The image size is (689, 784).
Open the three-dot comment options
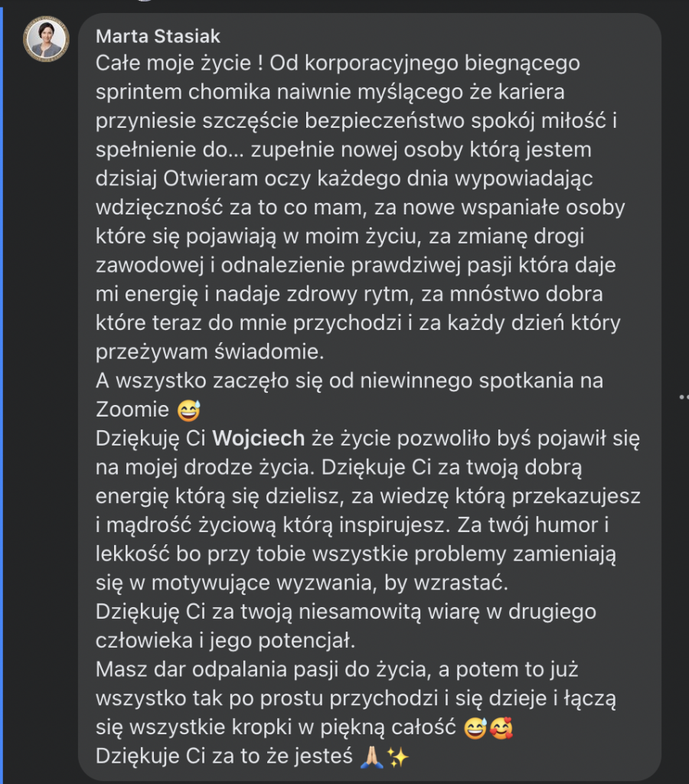pyautogui.click(x=684, y=397)
